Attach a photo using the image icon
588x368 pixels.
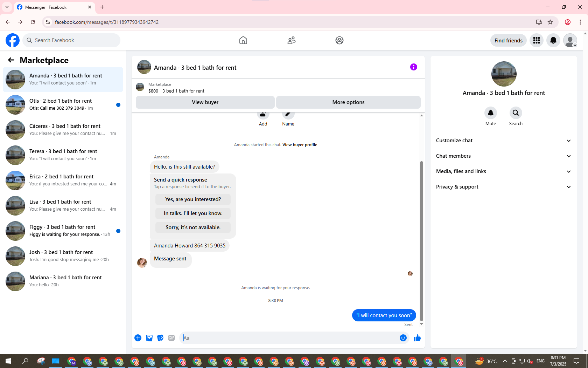click(x=149, y=338)
